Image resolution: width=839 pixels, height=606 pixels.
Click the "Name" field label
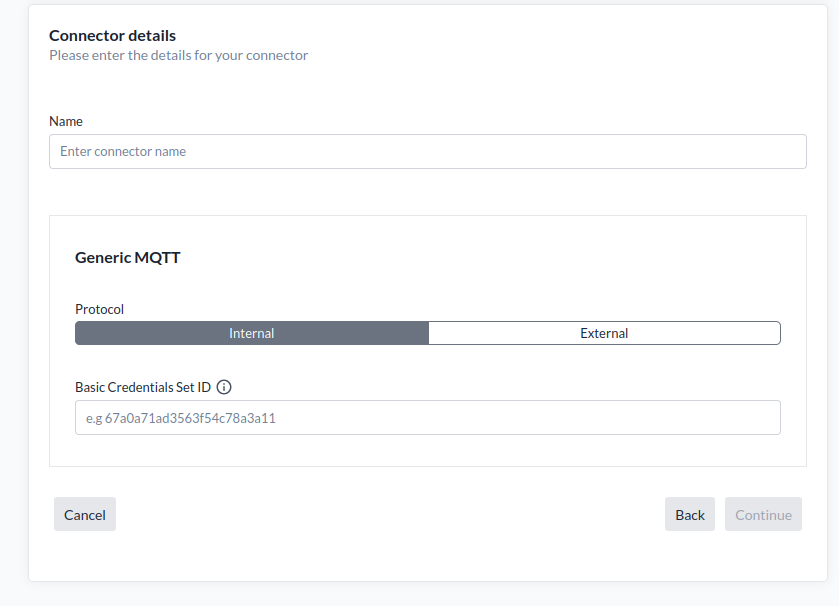[x=66, y=121]
